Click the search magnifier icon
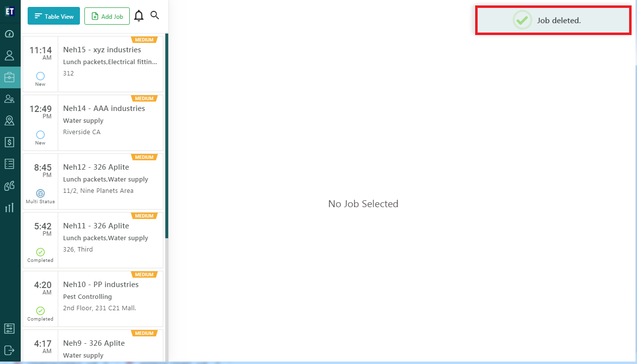Screen dimensions: 637x364 click(x=155, y=15)
